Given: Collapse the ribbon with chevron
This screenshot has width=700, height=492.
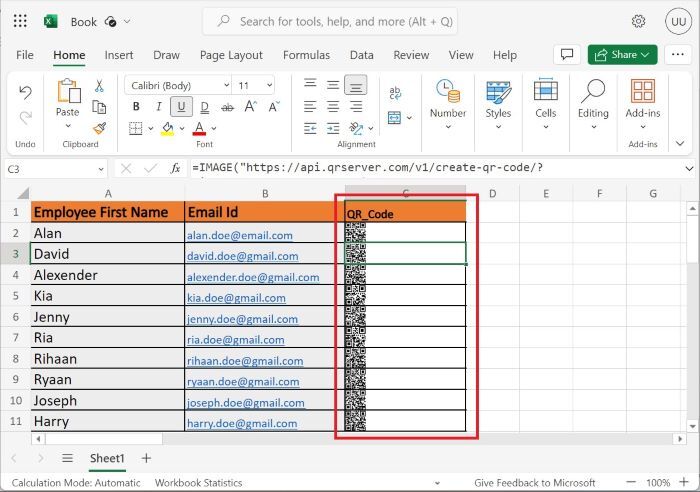Looking at the screenshot, I should click(x=680, y=144).
